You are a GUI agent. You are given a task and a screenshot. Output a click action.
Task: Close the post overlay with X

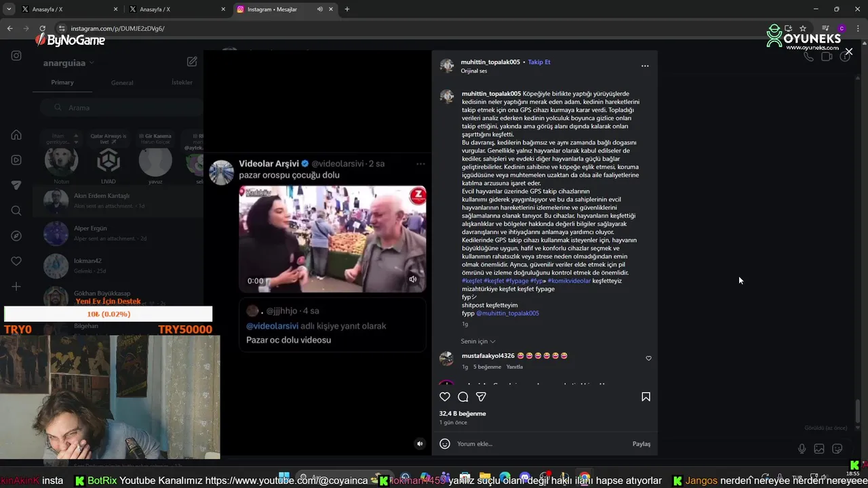848,52
